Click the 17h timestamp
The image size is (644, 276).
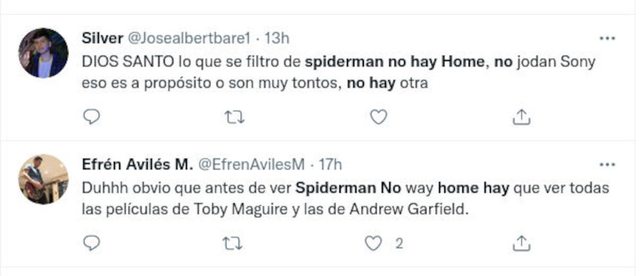click(329, 165)
